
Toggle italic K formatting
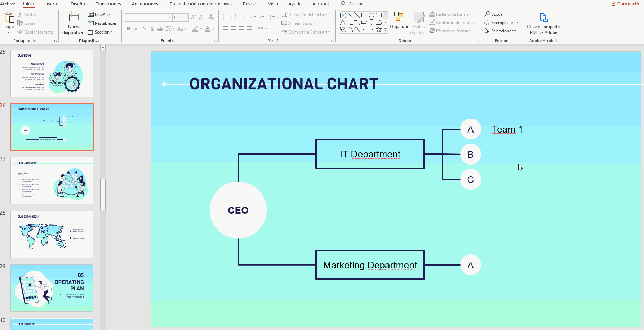[x=136, y=28]
